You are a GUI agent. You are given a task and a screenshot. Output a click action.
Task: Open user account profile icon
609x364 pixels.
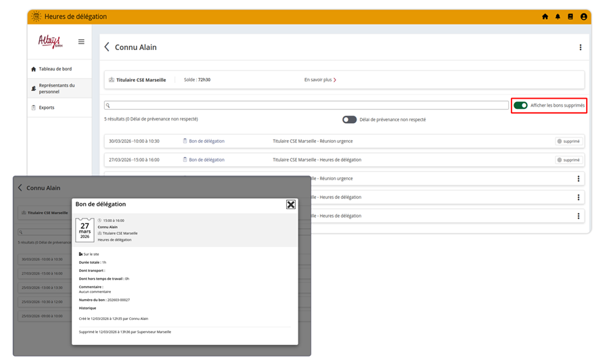point(583,17)
